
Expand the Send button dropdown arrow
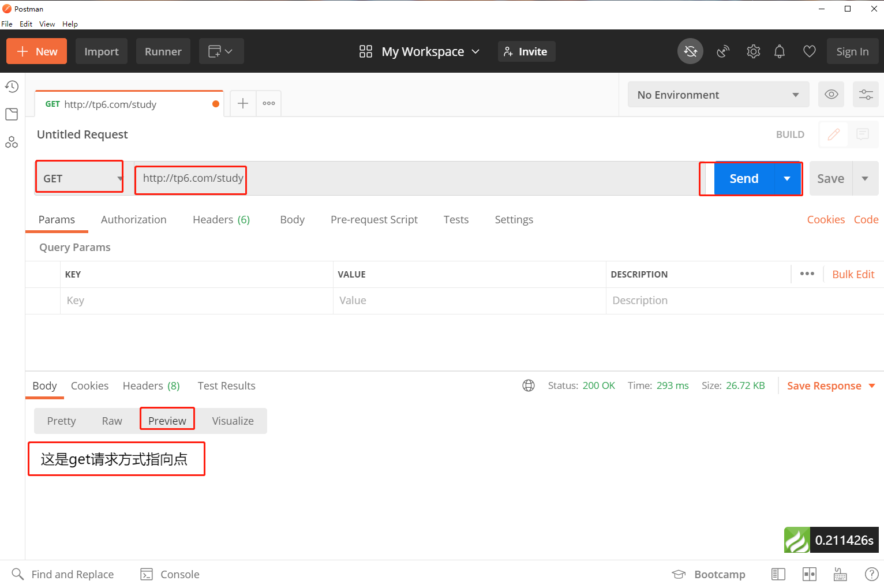(787, 178)
